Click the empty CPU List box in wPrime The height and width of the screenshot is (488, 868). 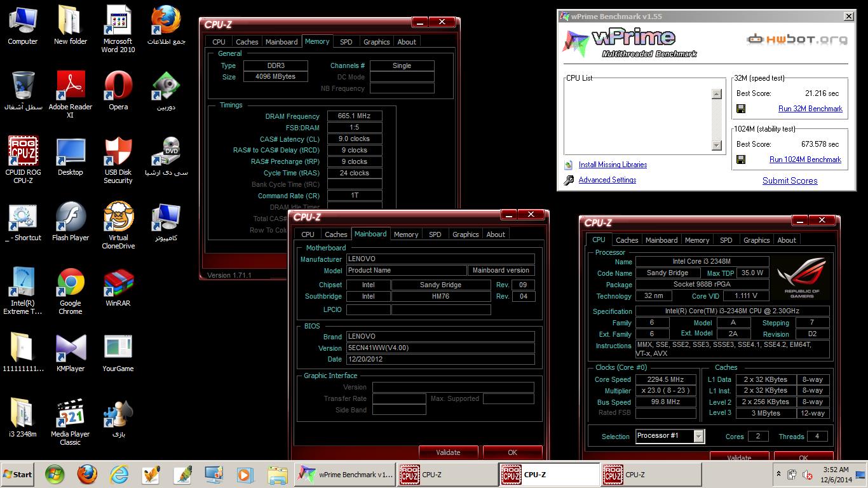tap(638, 119)
